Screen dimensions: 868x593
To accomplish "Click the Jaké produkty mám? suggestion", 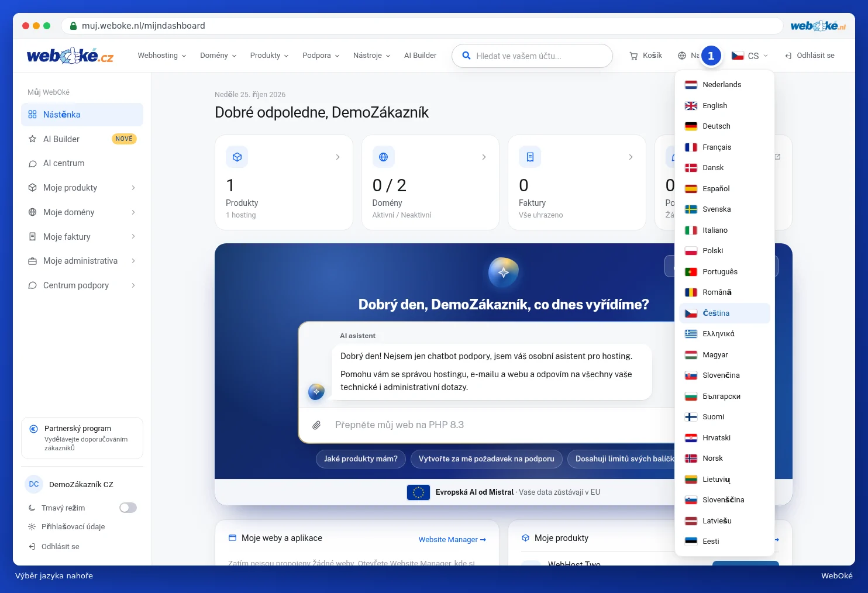I will tap(361, 459).
